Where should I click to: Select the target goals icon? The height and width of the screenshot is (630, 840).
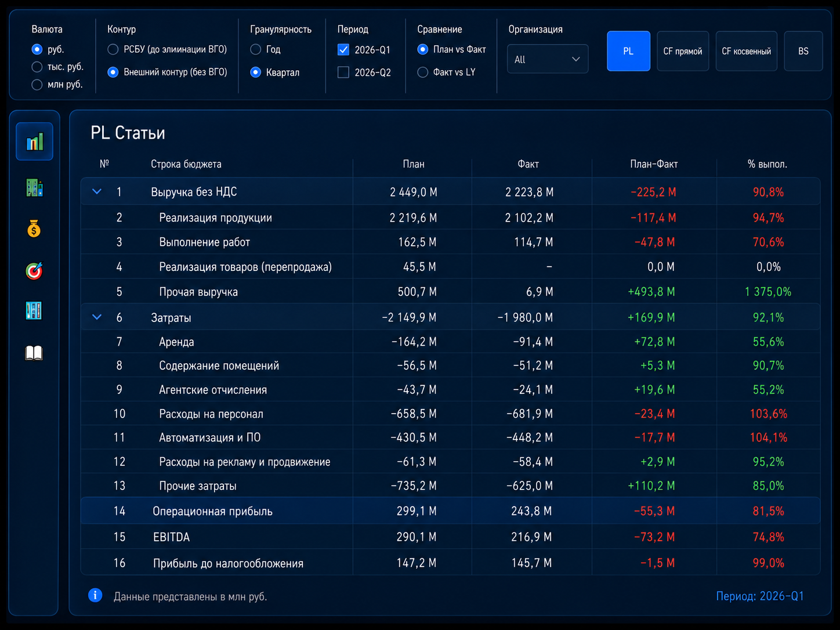34,270
